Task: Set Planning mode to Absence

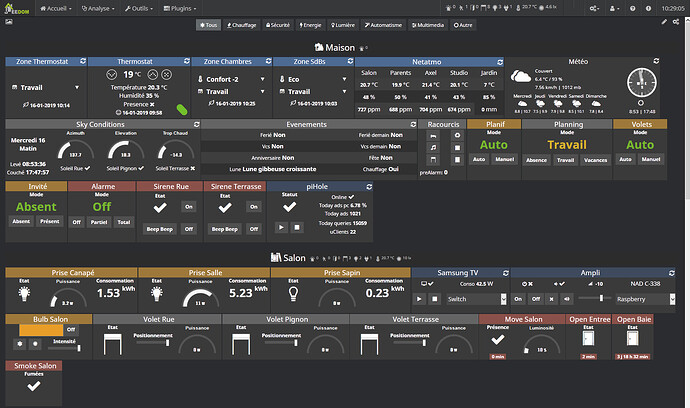Action: [x=536, y=160]
